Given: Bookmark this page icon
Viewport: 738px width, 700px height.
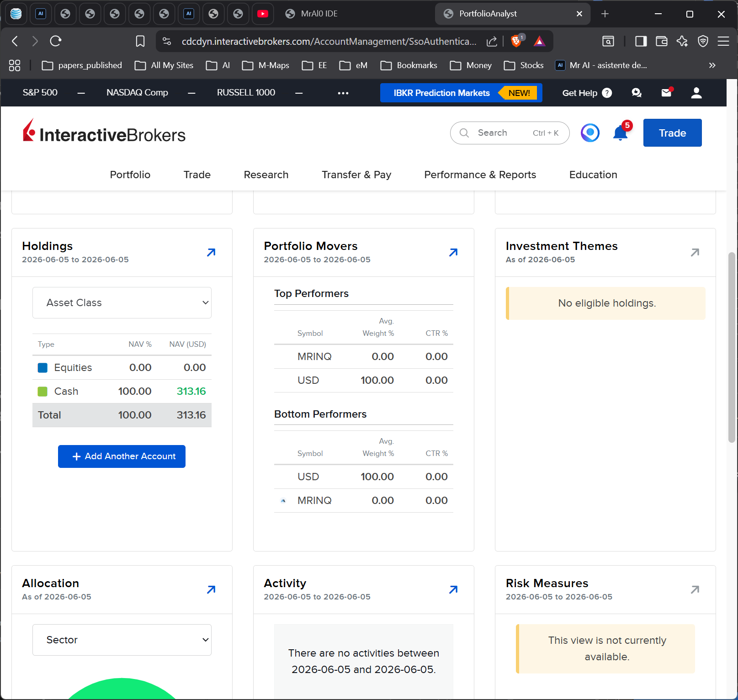Looking at the screenshot, I should point(140,41).
